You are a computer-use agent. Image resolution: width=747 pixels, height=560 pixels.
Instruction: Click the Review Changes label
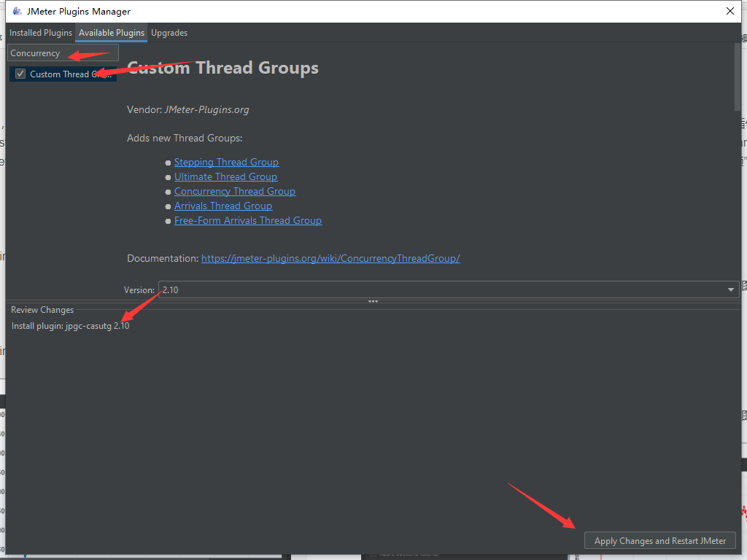click(42, 309)
